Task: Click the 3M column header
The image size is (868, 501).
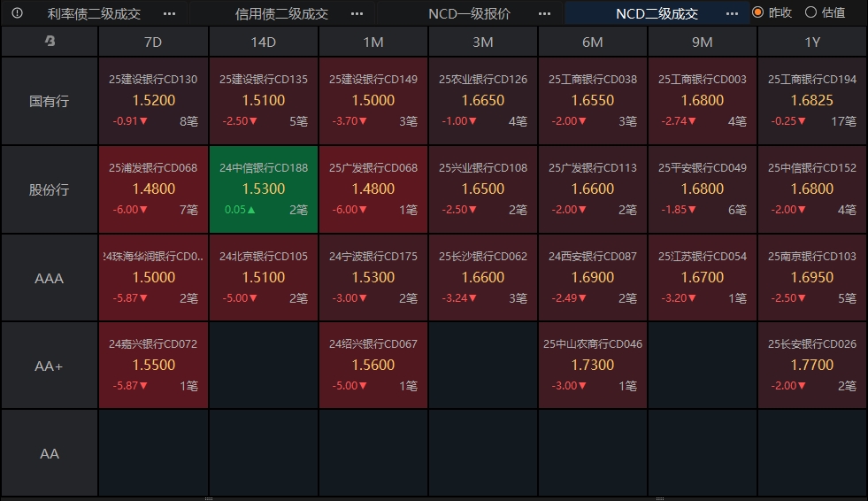Action: (483, 42)
